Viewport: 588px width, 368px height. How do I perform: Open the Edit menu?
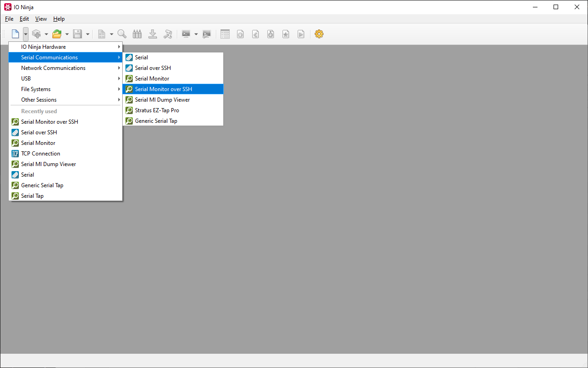point(24,19)
